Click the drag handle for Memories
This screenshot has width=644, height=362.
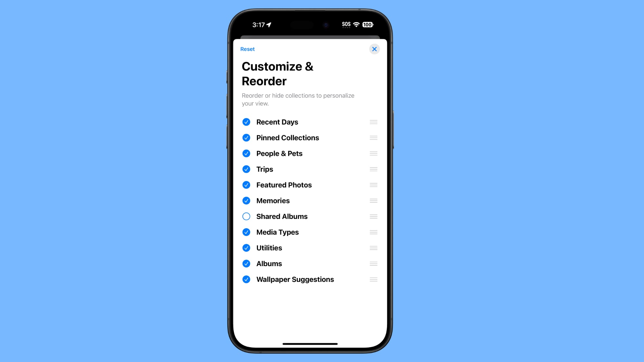pyautogui.click(x=373, y=201)
